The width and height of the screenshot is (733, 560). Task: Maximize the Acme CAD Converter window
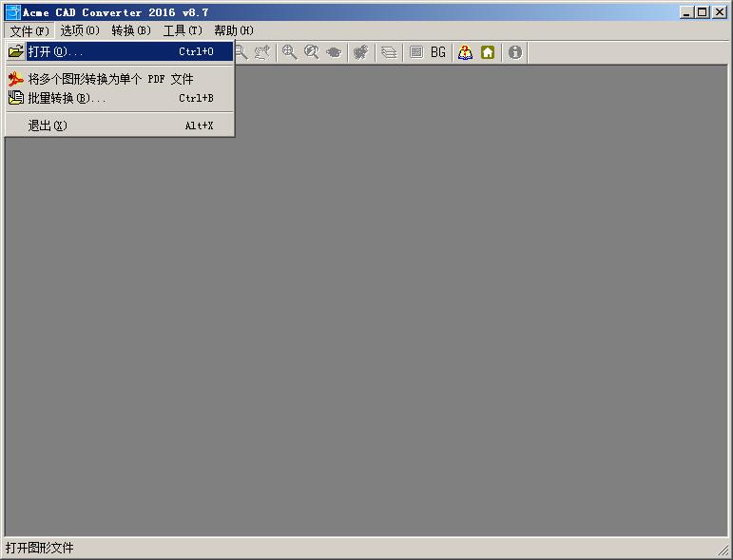coord(703,12)
